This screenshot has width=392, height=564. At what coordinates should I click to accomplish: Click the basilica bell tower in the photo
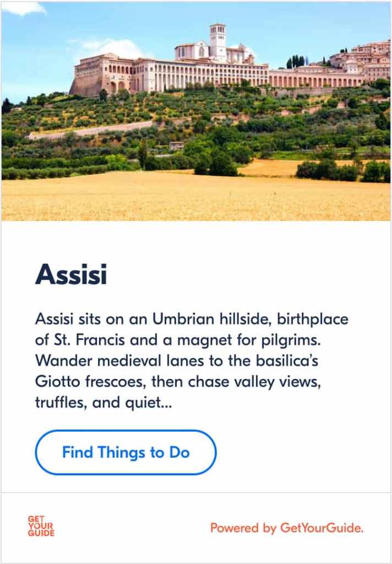217,41
